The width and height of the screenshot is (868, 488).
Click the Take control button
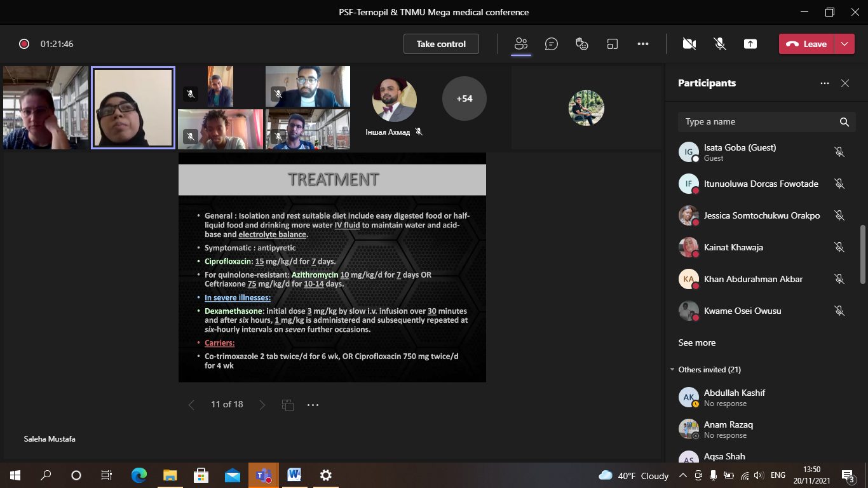point(441,44)
